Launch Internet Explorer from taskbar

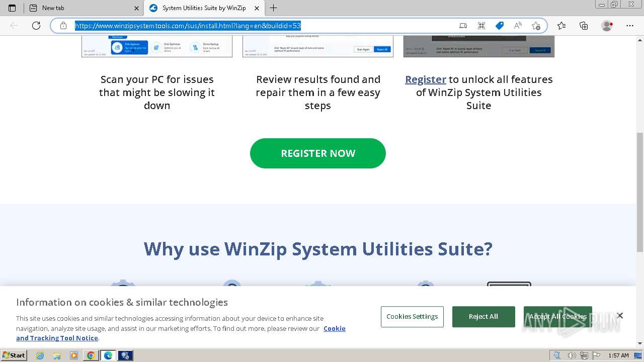click(40, 355)
